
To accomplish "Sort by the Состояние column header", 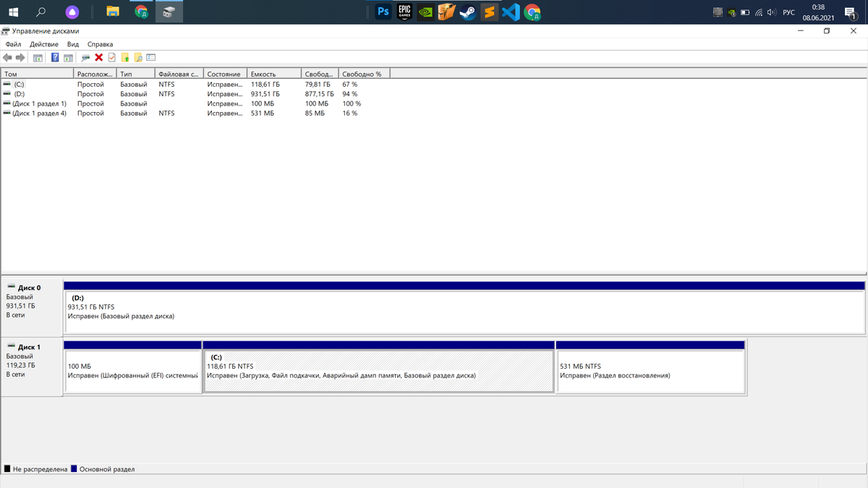I will coord(225,74).
